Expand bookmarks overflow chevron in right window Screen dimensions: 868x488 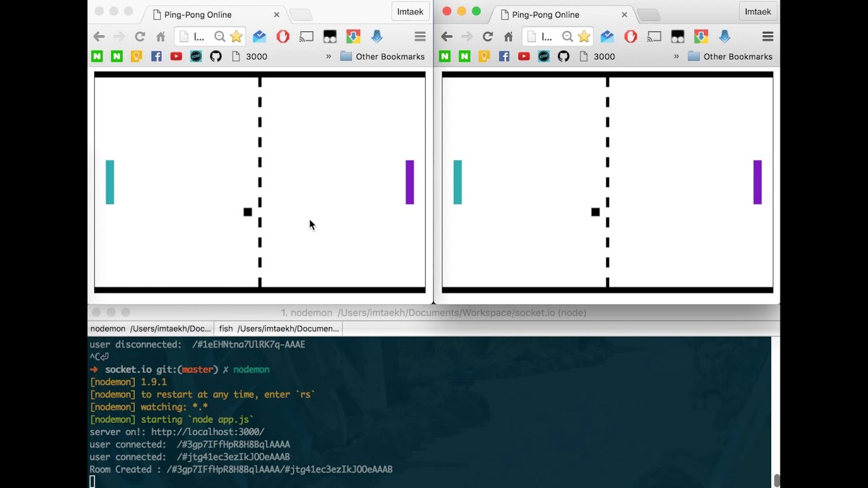(676, 56)
